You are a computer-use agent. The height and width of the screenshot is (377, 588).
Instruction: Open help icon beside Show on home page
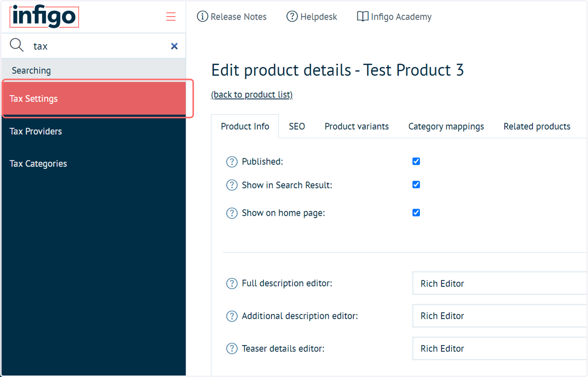point(232,213)
